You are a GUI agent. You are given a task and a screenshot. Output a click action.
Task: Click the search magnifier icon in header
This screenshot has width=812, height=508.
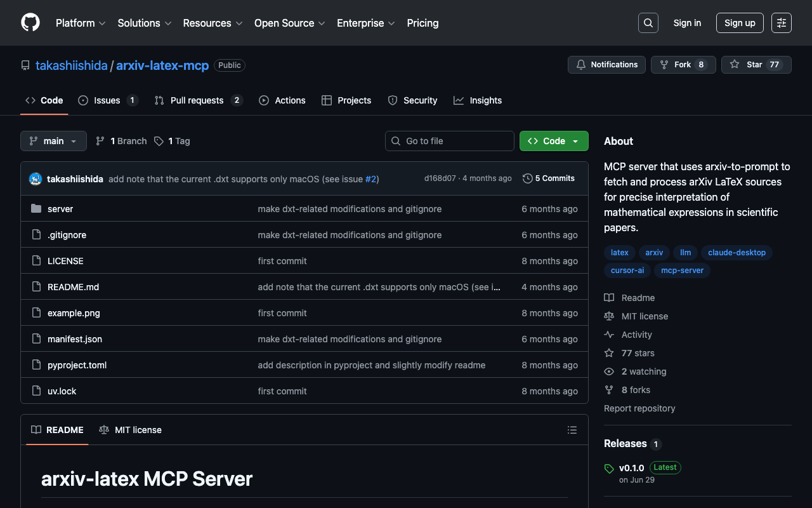tap(648, 23)
